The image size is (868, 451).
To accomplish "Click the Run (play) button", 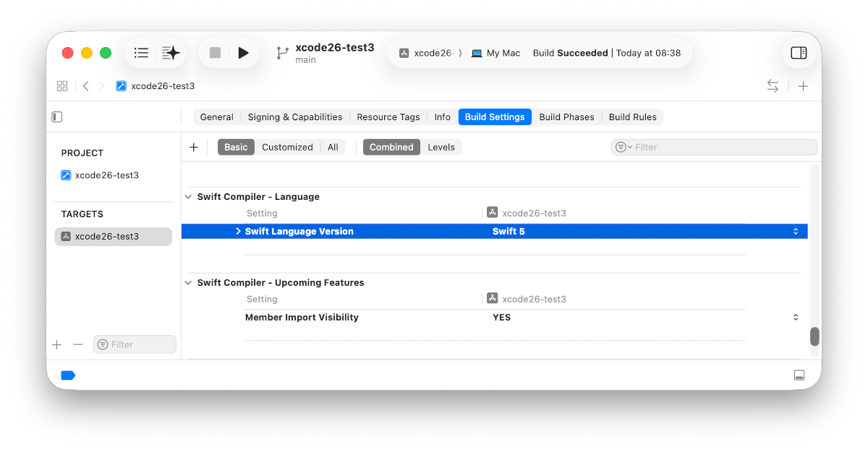I will point(243,53).
